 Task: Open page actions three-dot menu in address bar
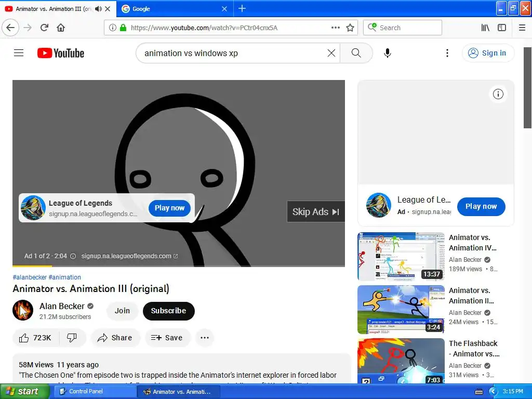tap(335, 28)
